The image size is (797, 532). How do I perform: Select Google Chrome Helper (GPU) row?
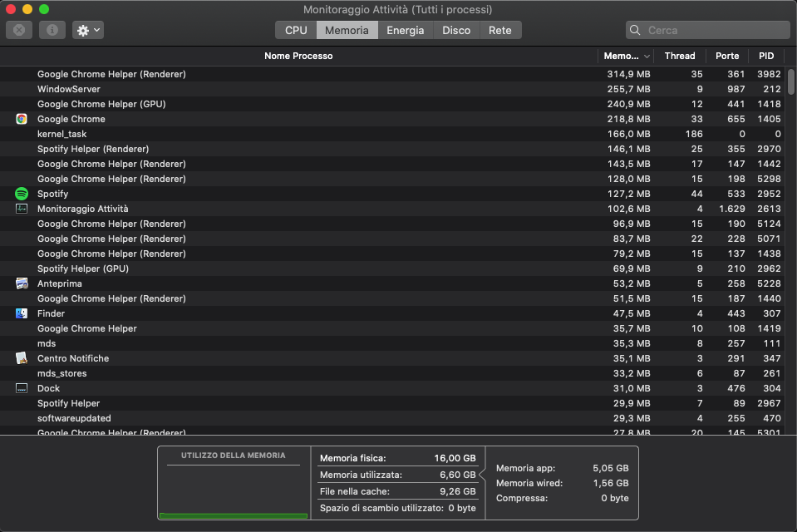(x=392, y=104)
